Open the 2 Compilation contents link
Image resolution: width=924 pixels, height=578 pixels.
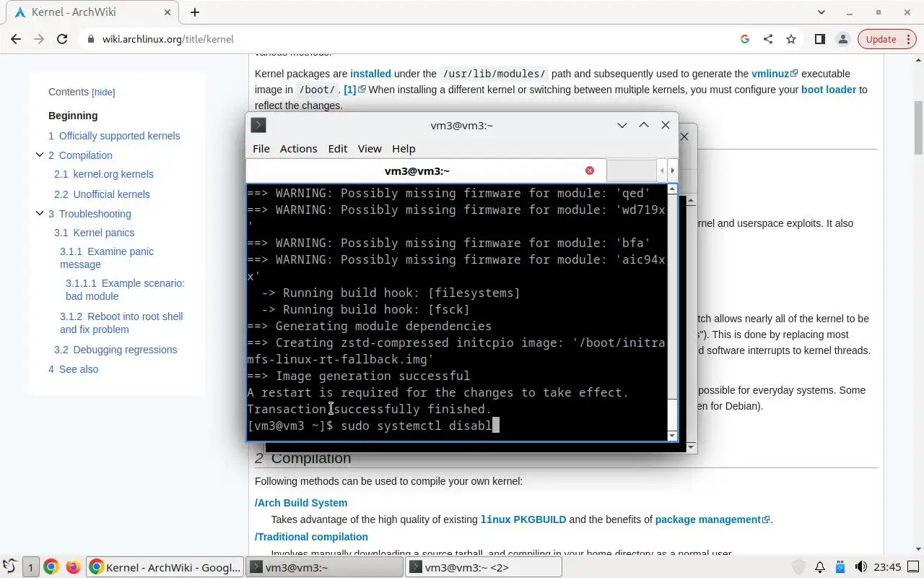80,155
